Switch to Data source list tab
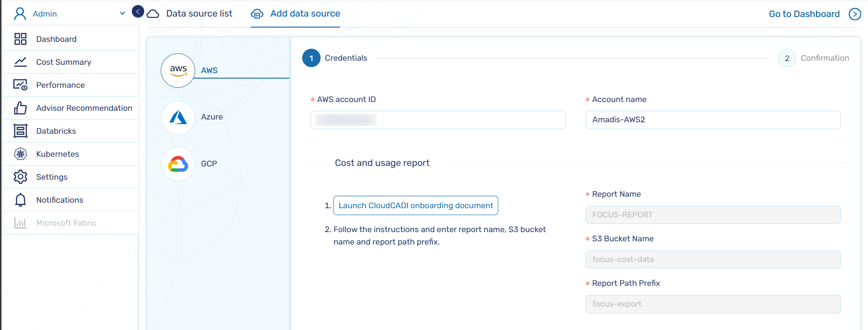Viewport: 868px width, 330px height. coord(199,14)
